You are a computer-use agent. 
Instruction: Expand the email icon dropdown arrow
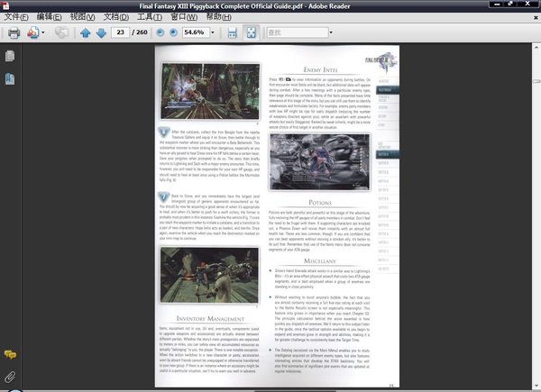pyautogui.click(x=44, y=32)
